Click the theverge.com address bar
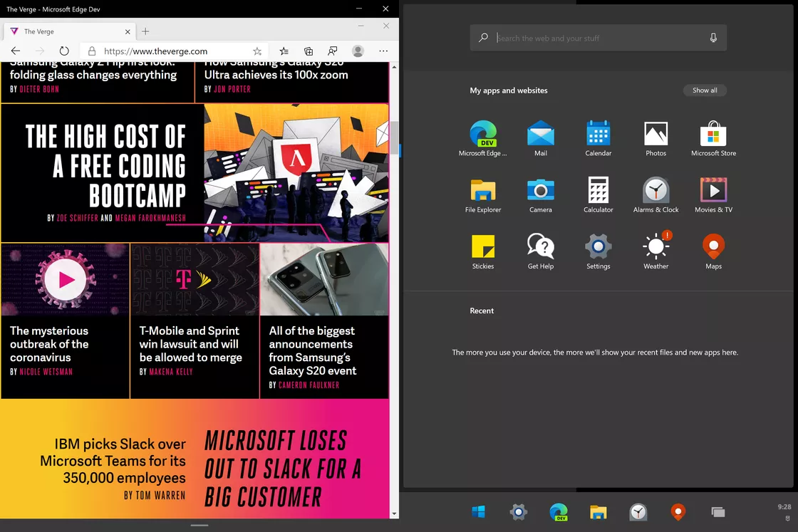Image resolution: width=798 pixels, height=532 pixels. tap(175, 51)
